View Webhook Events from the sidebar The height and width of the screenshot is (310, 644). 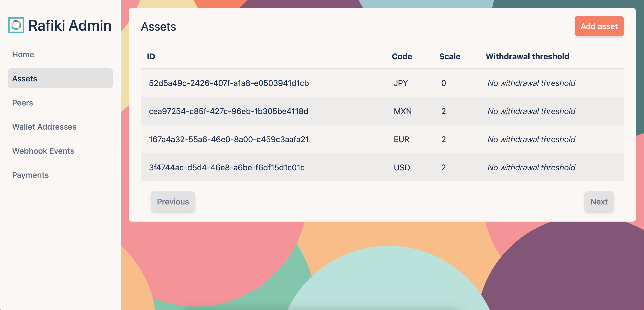[43, 151]
